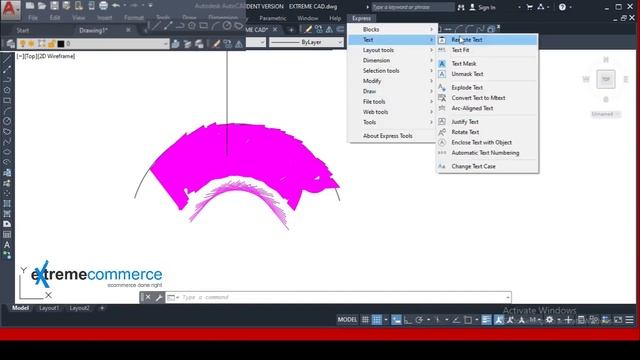Select the Polygon tool in left toolbar
Viewport: 640px width, 360px height.
point(7,90)
